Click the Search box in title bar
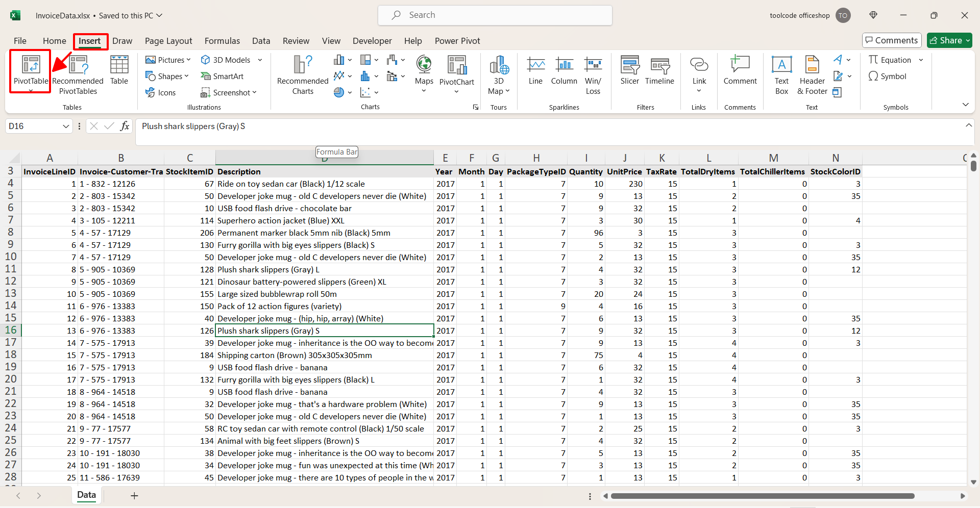The height and width of the screenshot is (508, 980). pos(495,15)
